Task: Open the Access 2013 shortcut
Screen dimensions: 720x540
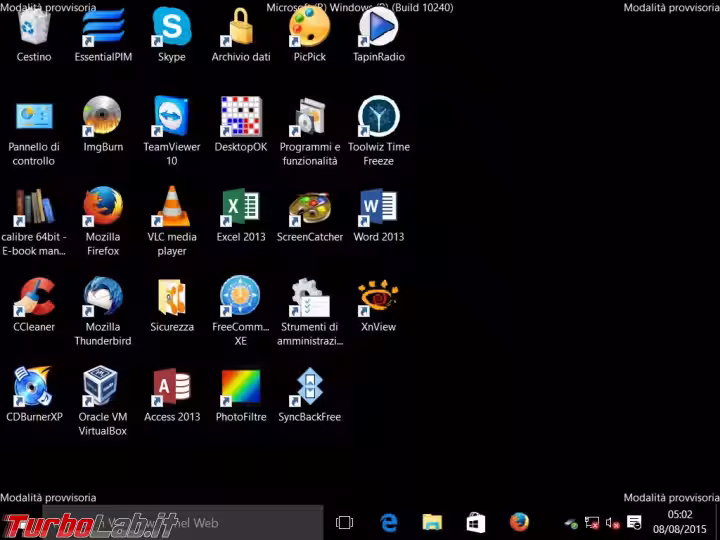Action: click(x=172, y=388)
